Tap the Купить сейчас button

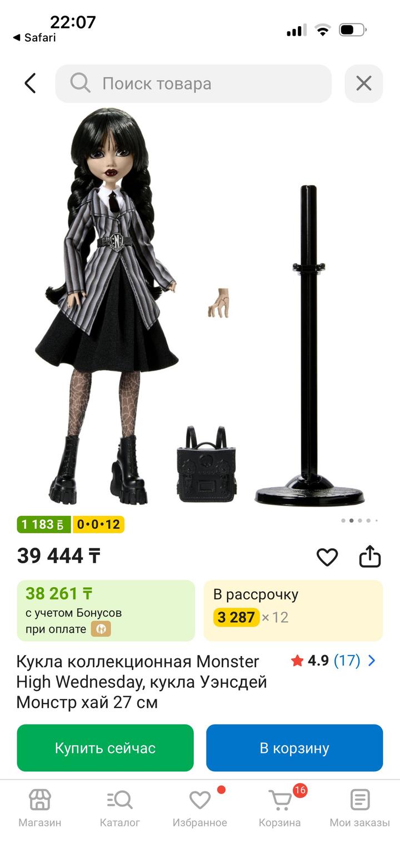point(106,748)
